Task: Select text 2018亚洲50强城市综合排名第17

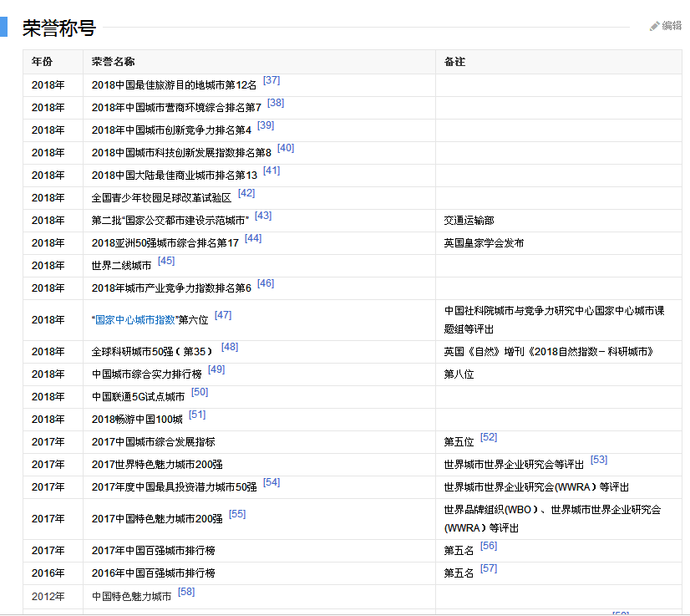Action: pos(165,243)
